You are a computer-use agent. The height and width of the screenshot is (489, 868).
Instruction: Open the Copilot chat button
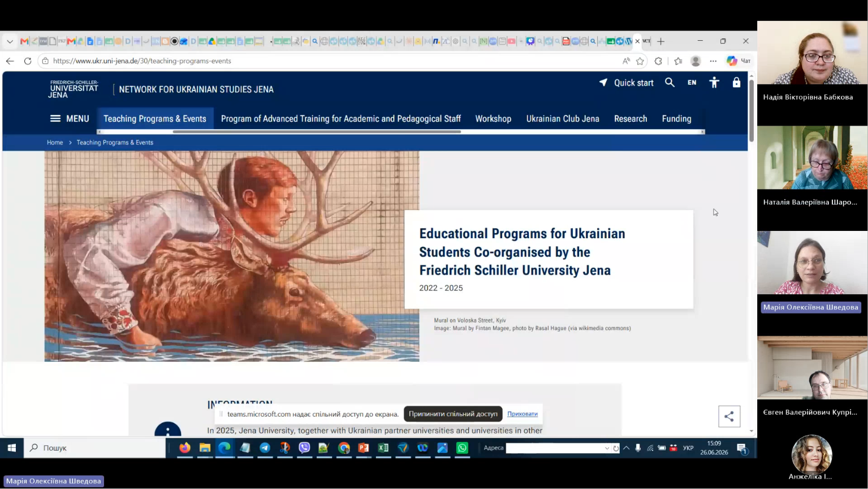pos(739,61)
